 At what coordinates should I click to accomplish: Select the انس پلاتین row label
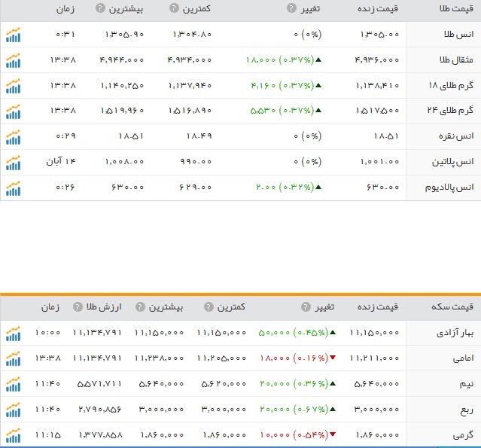(453, 162)
